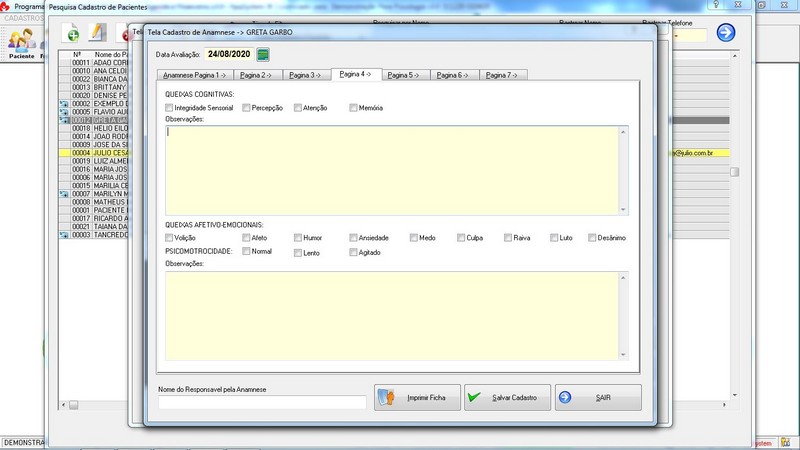Click blue arrow icon in Pesquisa window
Image resolution: width=800 pixels, height=450 pixels.
coord(726,33)
